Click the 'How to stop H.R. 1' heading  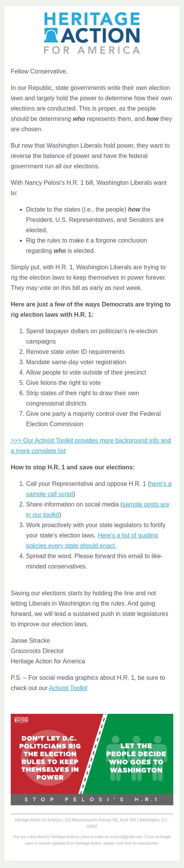(73, 467)
